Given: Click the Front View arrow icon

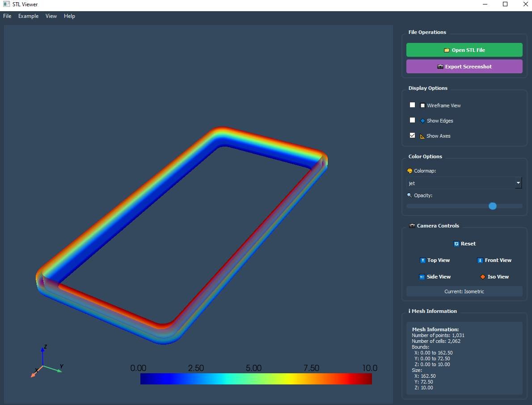Looking at the screenshot, I should [x=480, y=260].
